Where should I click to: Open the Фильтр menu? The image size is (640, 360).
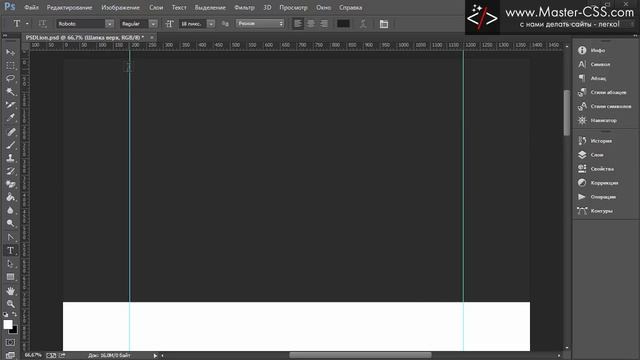244,7
